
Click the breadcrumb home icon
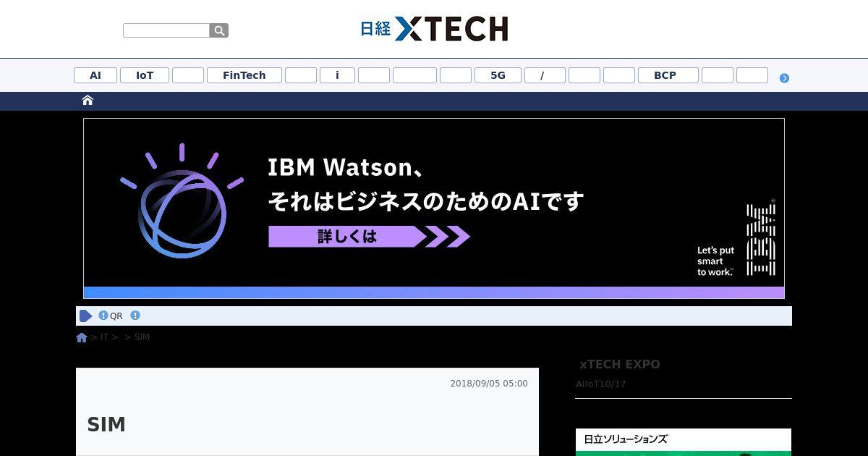(x=82, y=337)
